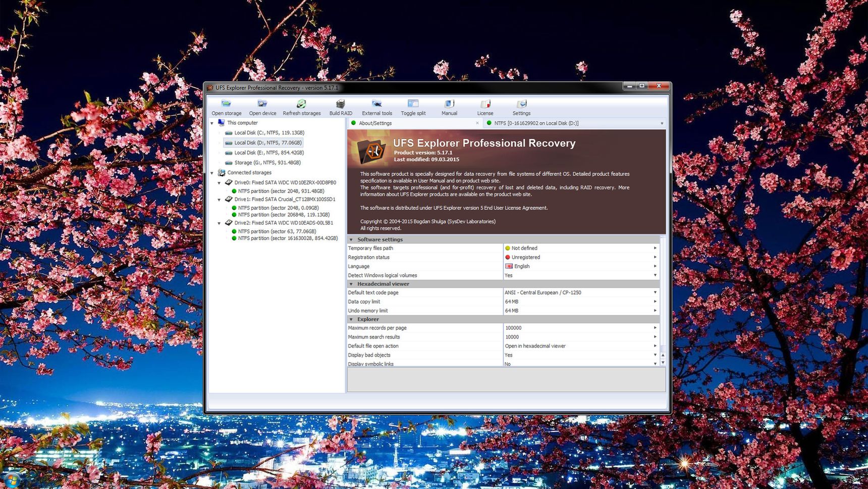Viewport: 868px width, 489px height.
Task: Click the Windows Start orb
Action: [x=11, y=480]
